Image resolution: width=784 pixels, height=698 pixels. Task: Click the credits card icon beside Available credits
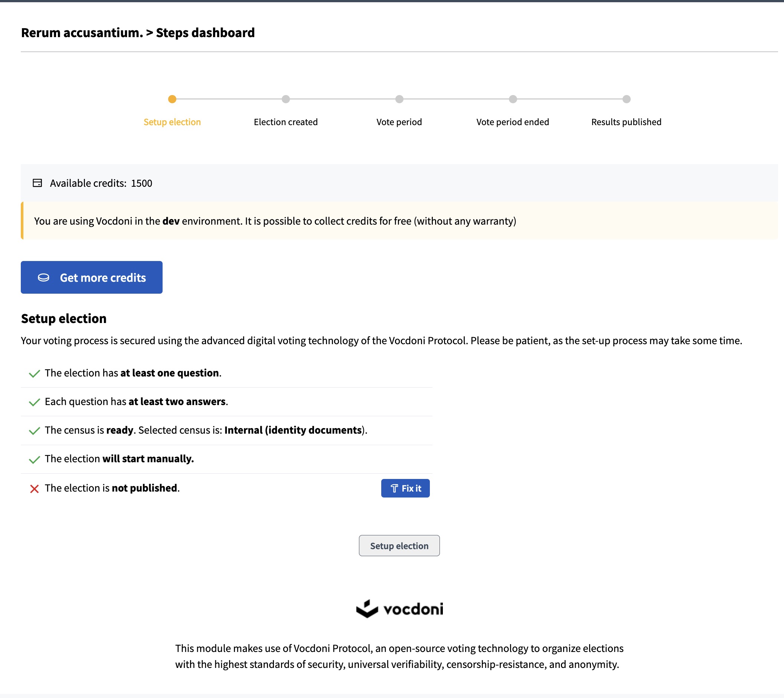coord(37,183)
